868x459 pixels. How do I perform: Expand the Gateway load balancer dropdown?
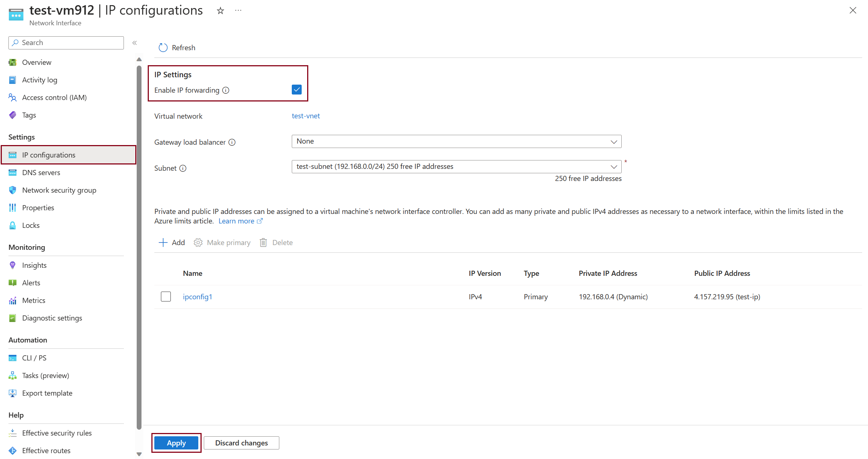pyautogui.click(x=456, y=141)
